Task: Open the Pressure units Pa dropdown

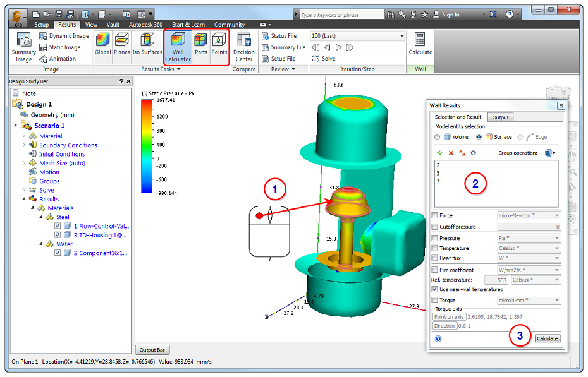Action: (529, 238)
